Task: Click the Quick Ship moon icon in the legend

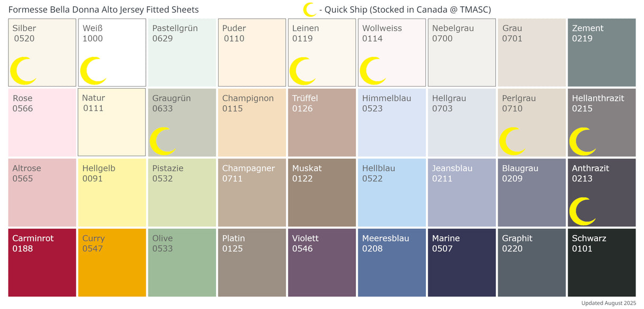Action: coord(308,10)
